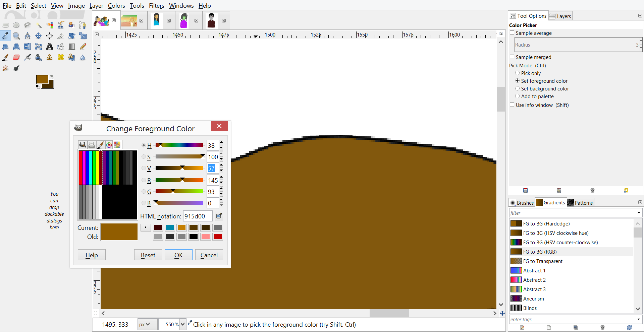Select the S saturation radio button
644x332 pixels.
point(144,157)
